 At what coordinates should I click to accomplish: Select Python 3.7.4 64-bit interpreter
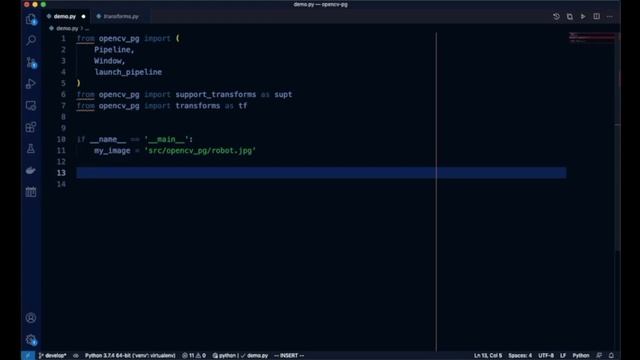tap(130, 356)
